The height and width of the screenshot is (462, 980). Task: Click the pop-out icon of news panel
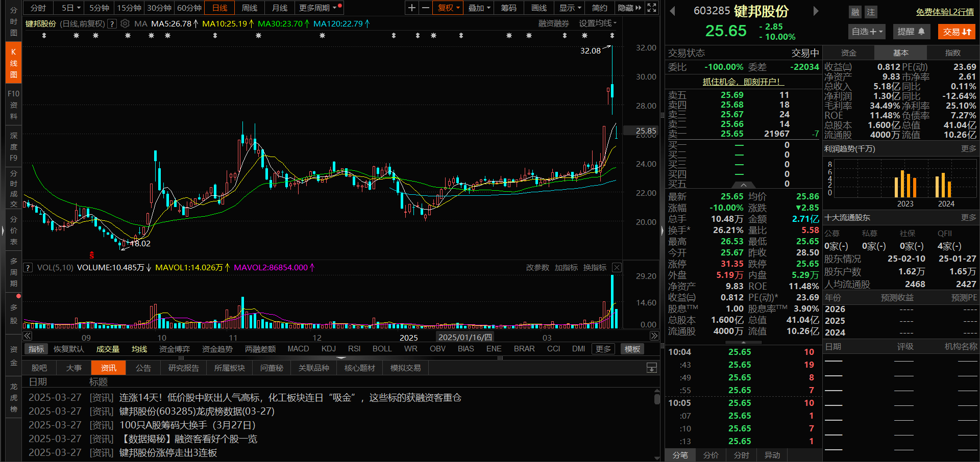tap(652, 368)
